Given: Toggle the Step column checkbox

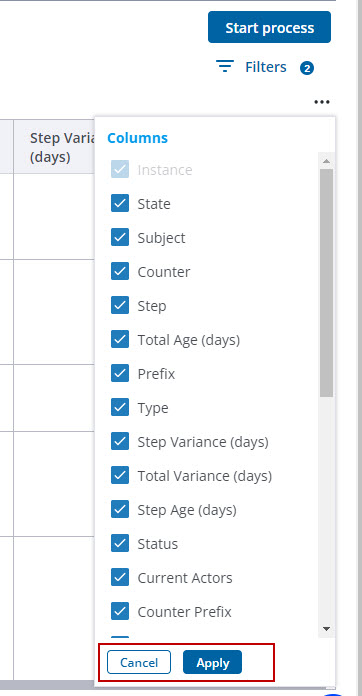Looking at the screenshot, I should (120, 306).
